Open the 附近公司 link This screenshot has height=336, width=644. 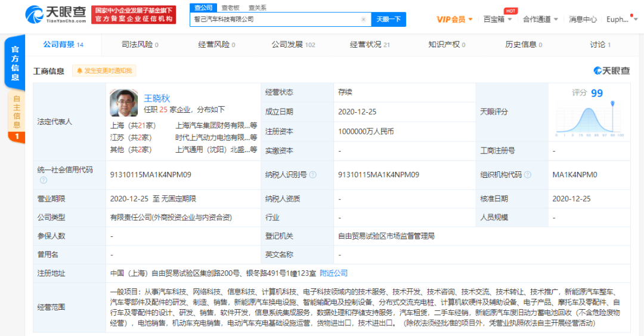(x=333, y=273)
